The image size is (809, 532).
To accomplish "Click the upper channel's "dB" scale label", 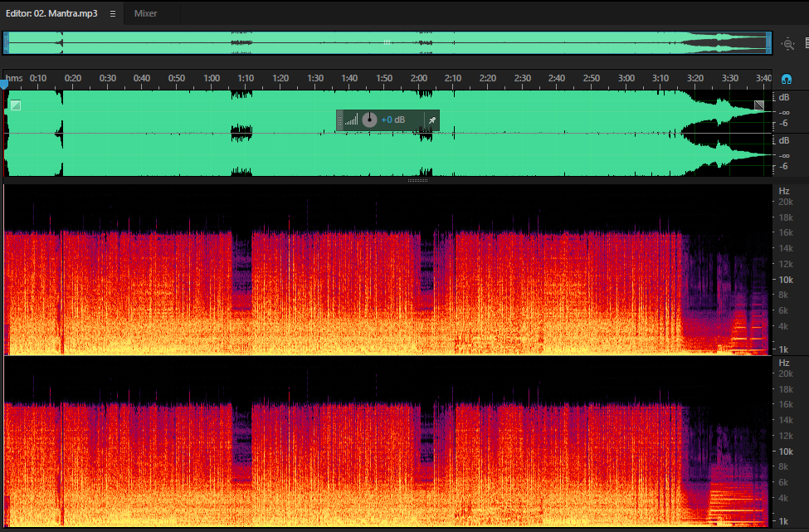I will tap(784, 98).
